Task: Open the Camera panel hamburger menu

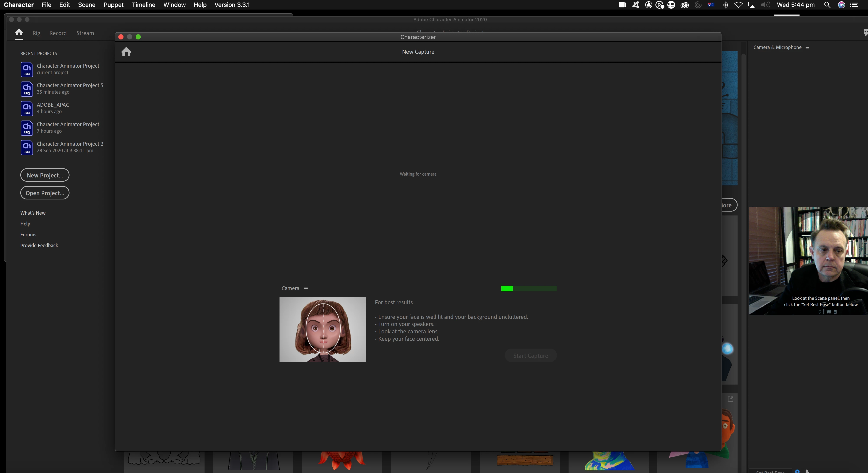Action: (x=306, y=288)
